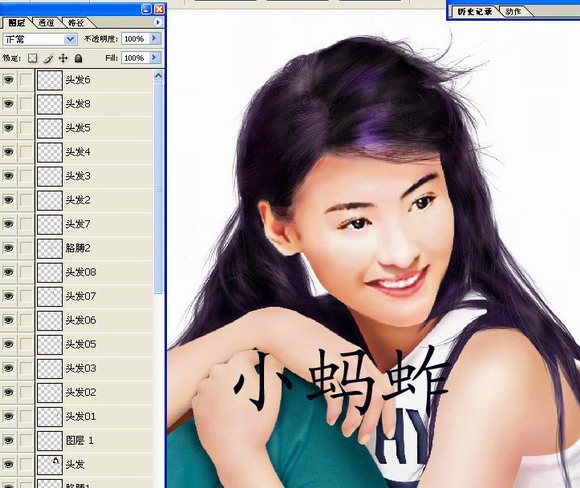Click the opacity value field 100%
580x488 pixels.
[135, 39]
